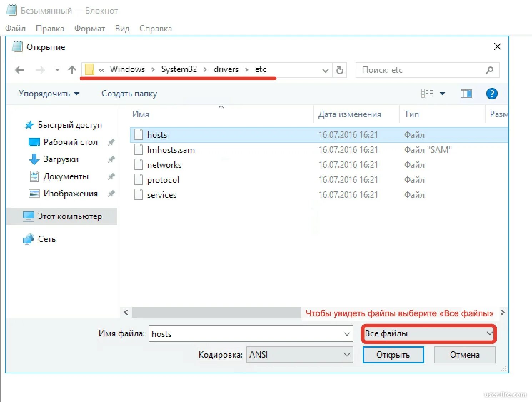Viewport: 532px width, 402px height.
Task: Click the services file icon
Action: coord(139,195)
